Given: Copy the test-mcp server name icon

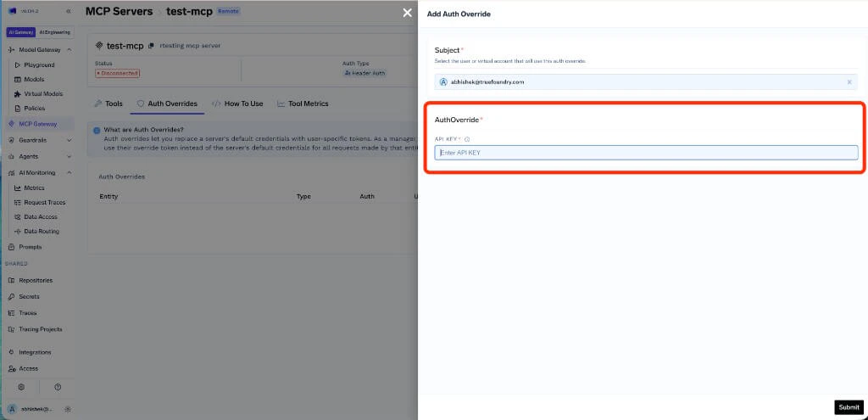Looking at the screenshot, I should click(x=151, y=46).
